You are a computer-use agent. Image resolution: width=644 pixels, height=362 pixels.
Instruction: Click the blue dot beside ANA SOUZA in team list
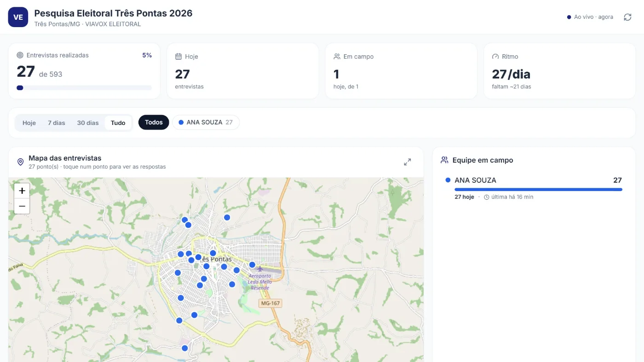448,180
